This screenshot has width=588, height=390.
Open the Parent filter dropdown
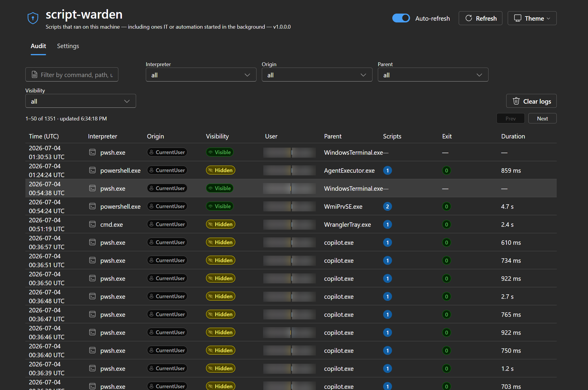click(x=433, y=75)
